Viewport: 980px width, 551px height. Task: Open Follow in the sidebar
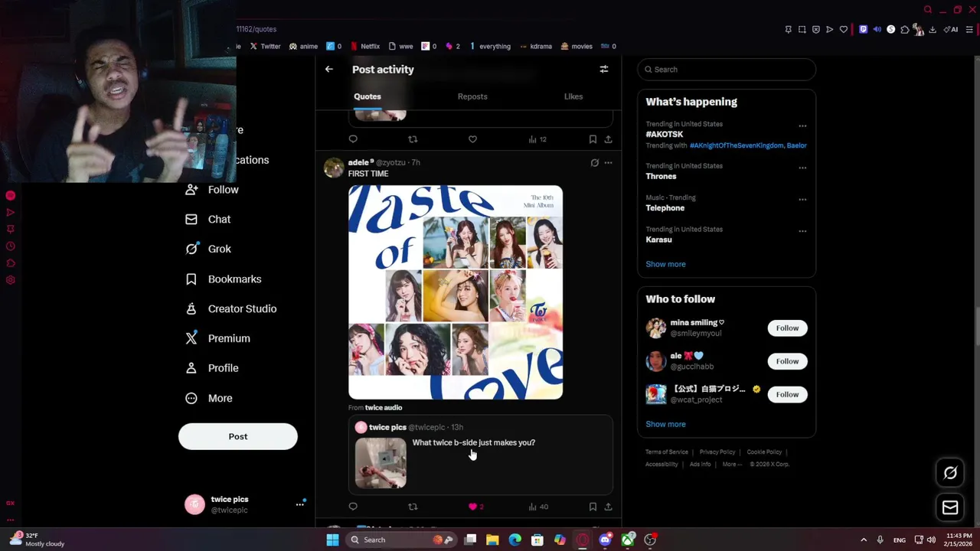[213, 190]
